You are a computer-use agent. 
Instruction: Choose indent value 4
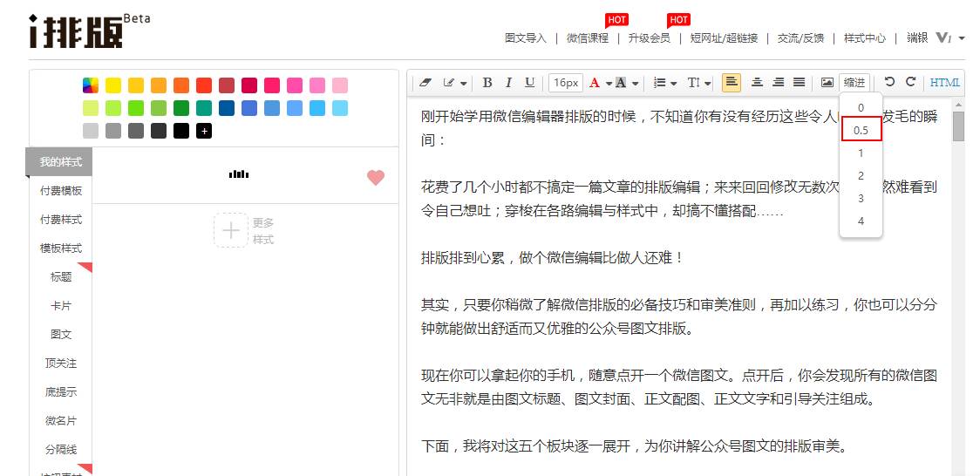(861, 221)
